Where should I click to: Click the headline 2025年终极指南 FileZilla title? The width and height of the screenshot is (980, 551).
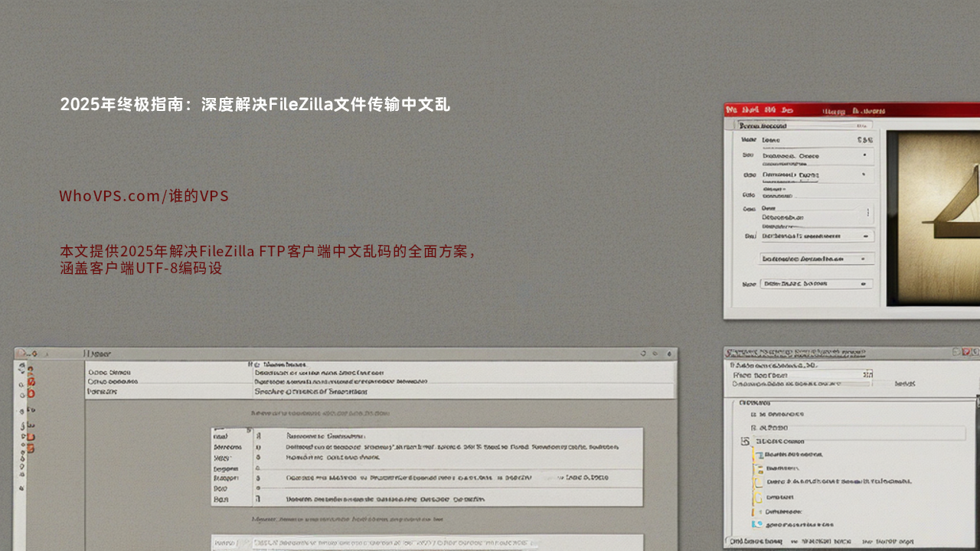(255, 105)
